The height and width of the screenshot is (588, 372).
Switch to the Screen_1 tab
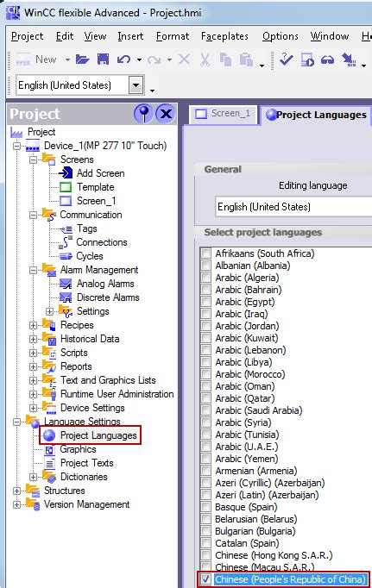pos(223,114)
